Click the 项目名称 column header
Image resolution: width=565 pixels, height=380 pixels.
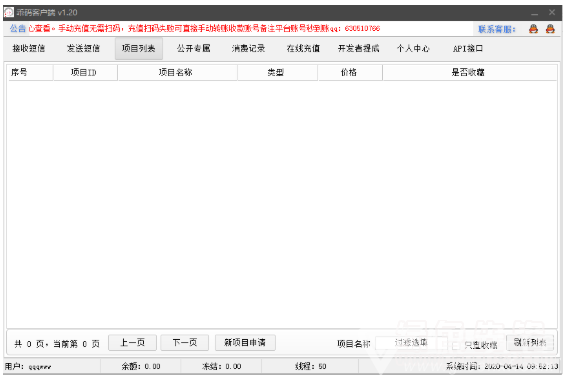coord(177,72)
